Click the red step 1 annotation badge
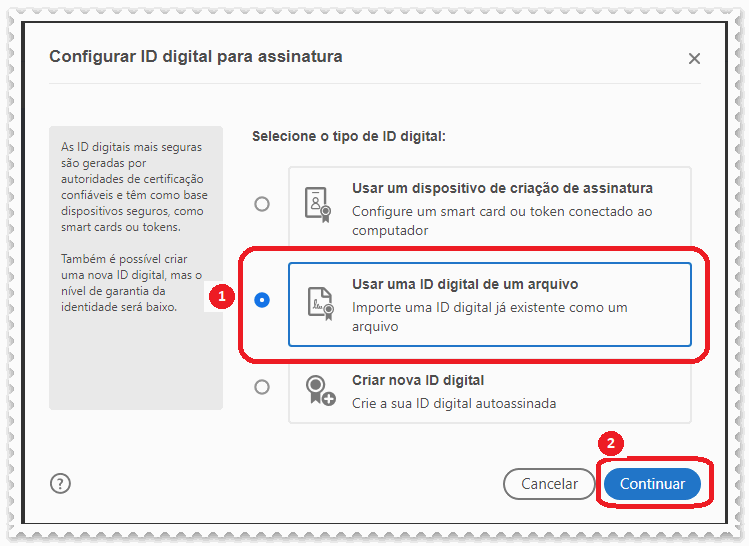 click(225, 297)
